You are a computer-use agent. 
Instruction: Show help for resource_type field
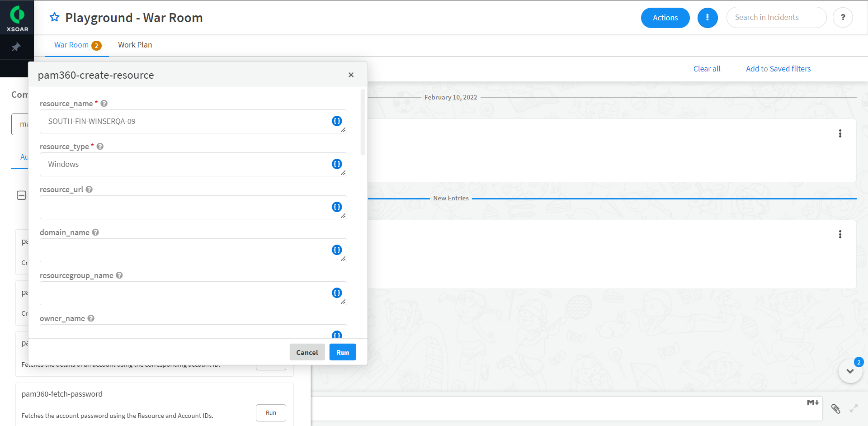(100, 147)
